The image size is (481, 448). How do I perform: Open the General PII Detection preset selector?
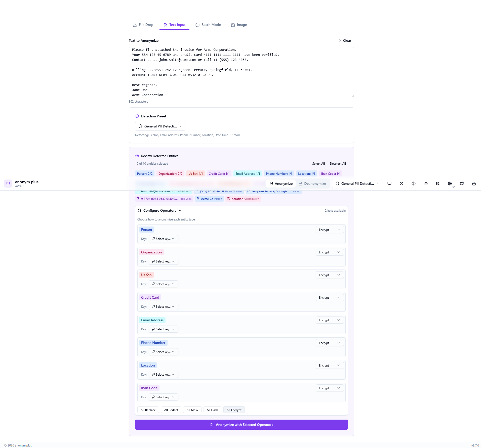click(x=160, y=126)
